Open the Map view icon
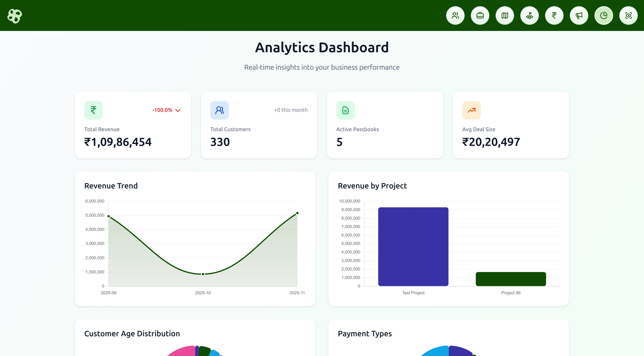644x356 pixels. tap(504, 15)
